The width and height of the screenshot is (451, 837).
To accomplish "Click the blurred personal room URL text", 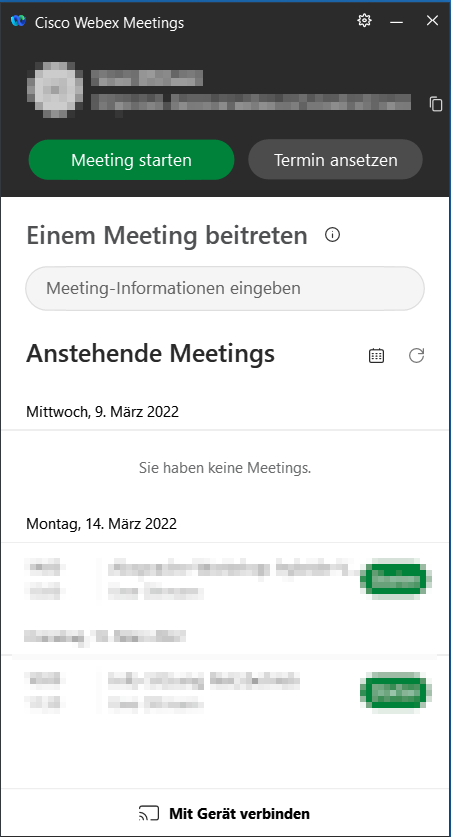I will pos(251,102).
